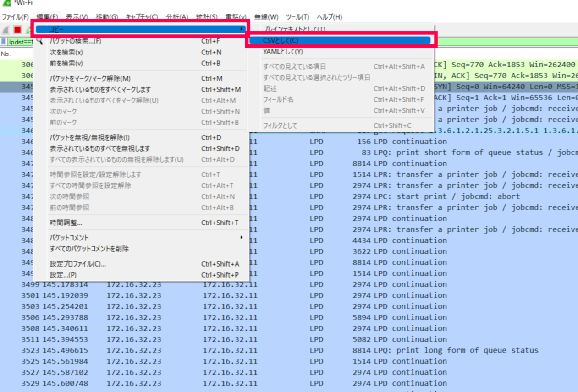The width and height of the screenshot is (578, 392).
Task: Choose CSVとして(C) from copy submenu
Action: click(x=340, y=40)
